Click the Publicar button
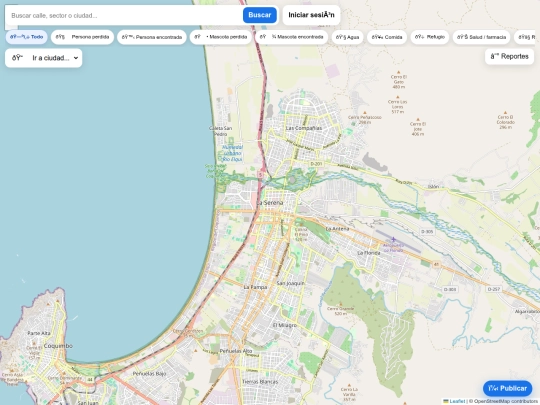The height and width of the screenshot is (405, 540). coord(507,388)
